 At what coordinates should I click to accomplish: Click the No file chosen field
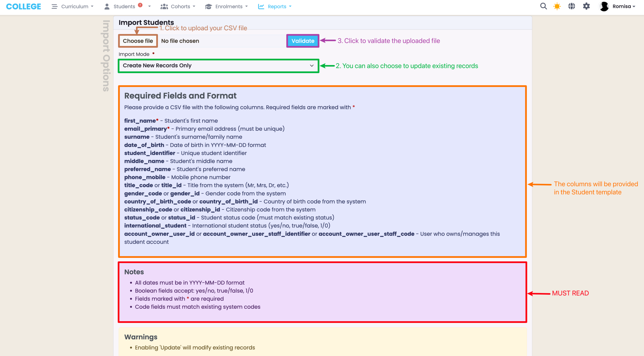[180, 41]
